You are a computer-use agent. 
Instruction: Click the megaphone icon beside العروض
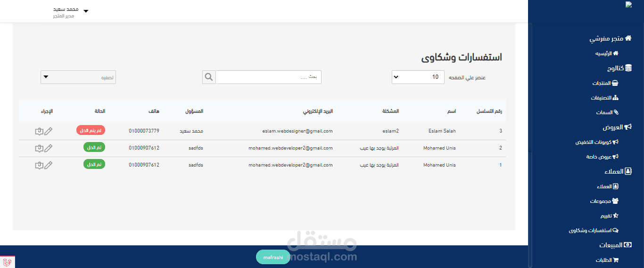pyautogui.click(x=628, y=127)
